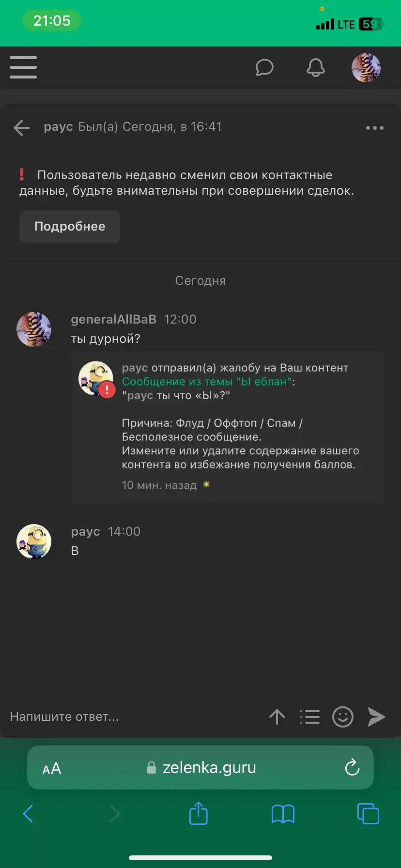Reload the zelenka.guru page
The image size is (401, 868).
coord(352,768)
